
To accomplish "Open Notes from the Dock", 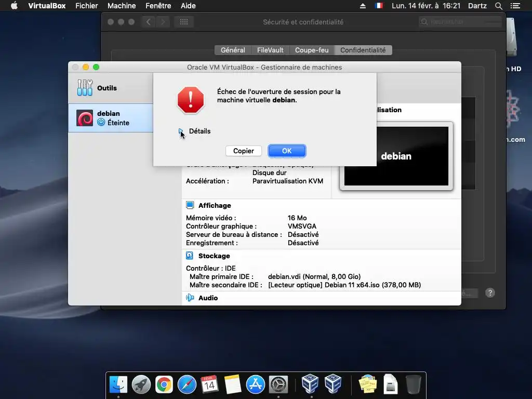I will [x=232, y=384].
